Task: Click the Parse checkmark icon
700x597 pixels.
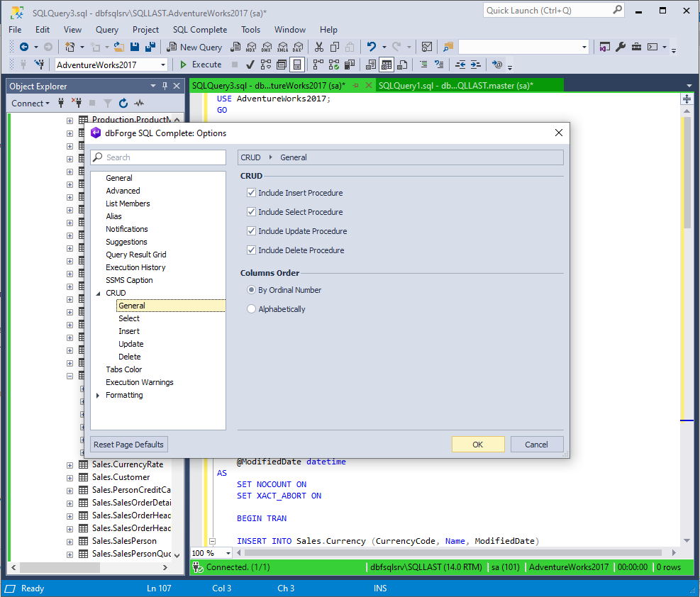Action: [x=250, y=65]
